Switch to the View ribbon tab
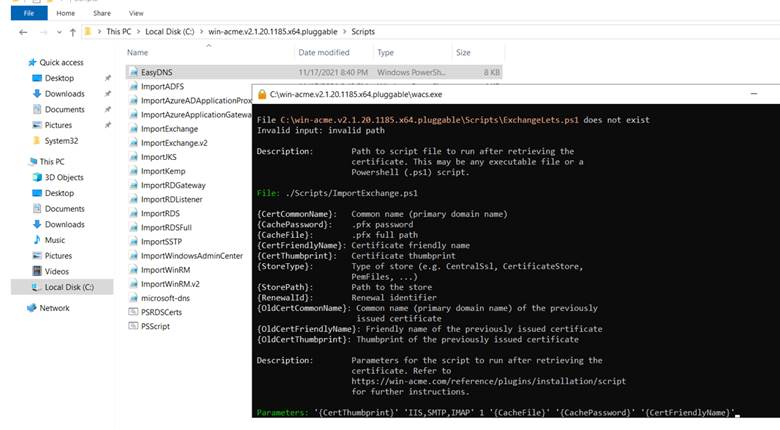The height and width of the screenshot is (430, 780). [x=136, y=13]
